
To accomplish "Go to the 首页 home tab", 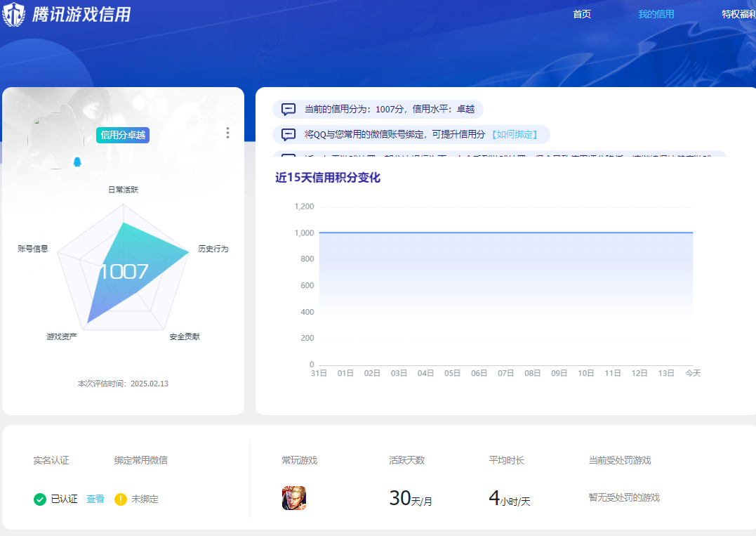I will [x=582, y=15].
